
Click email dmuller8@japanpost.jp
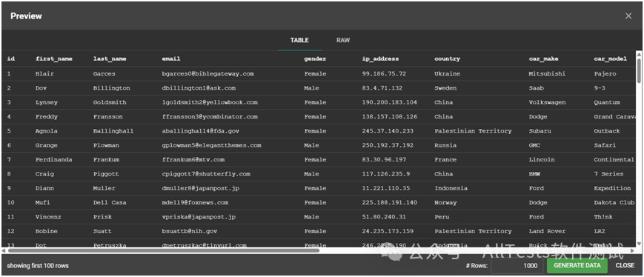(200, 188)
